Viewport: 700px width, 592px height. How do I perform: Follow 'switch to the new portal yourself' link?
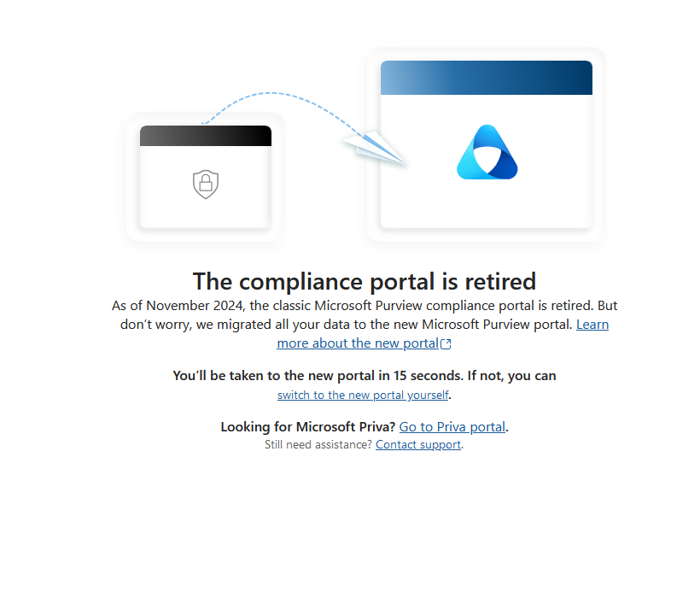tap(363, 395)
